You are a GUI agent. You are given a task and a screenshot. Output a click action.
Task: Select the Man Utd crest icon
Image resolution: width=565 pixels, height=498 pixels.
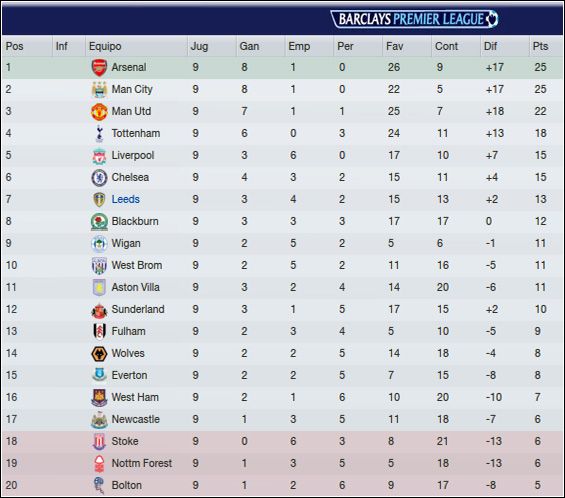click(99, 111)
